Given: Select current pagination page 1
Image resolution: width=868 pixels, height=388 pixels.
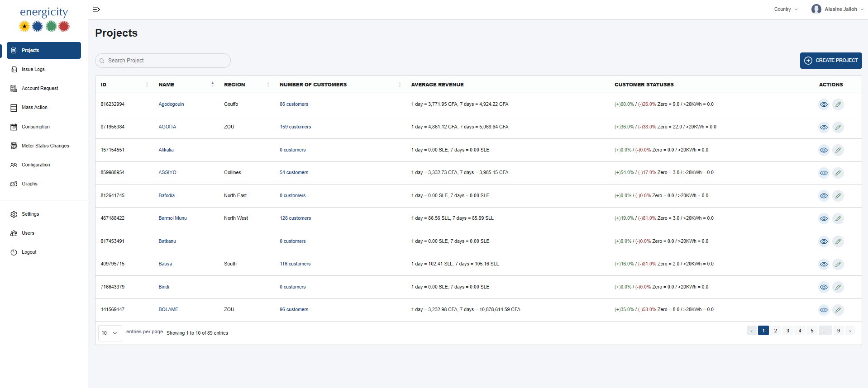Looking at the screenshot, I should coord(763,331).
